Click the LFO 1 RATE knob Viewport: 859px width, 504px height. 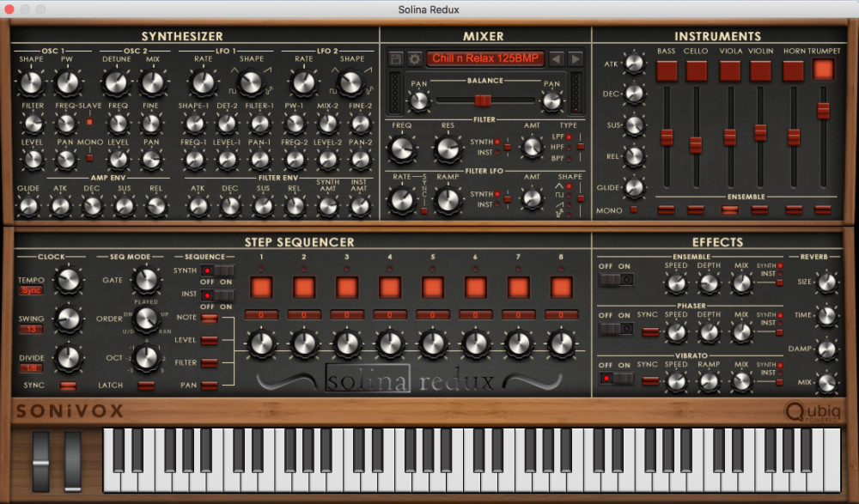[204, 82]
